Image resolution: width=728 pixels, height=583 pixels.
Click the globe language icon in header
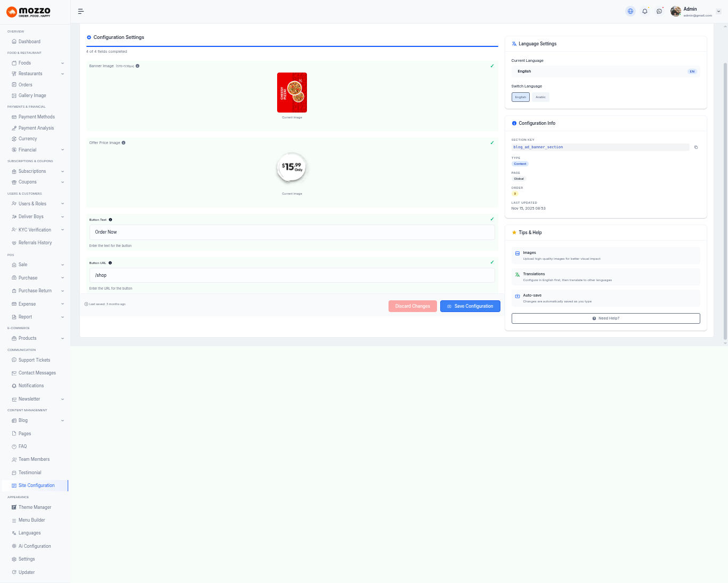630,11
